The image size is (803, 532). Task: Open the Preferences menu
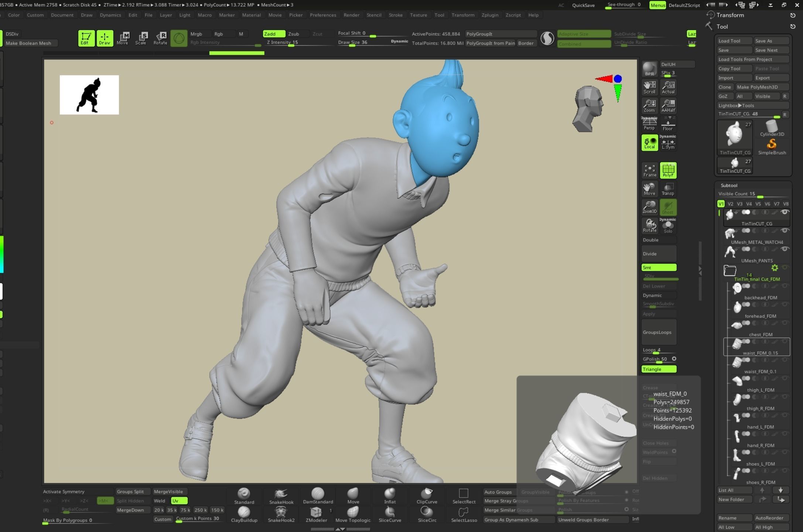323,15
